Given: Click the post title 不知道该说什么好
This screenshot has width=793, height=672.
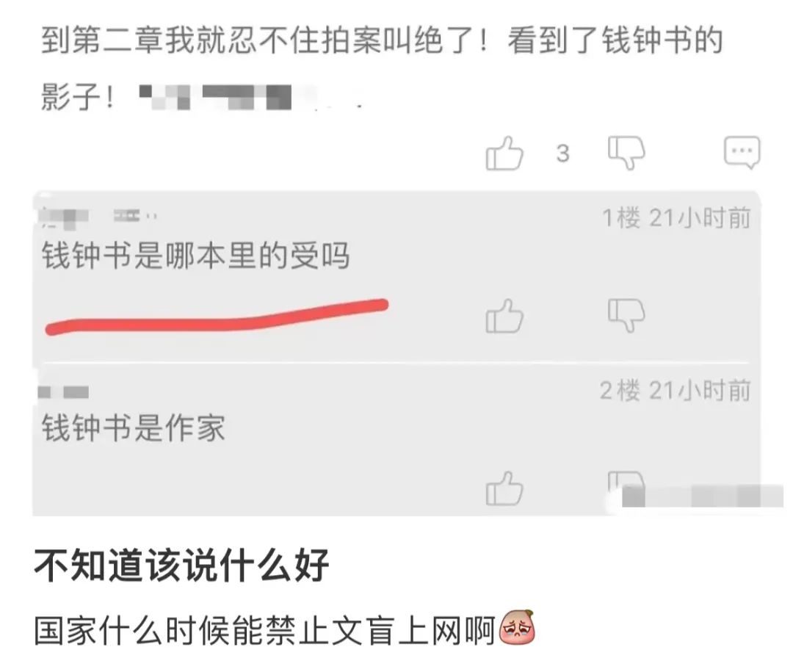Looking at the screenshot, I should click(182, 566).
